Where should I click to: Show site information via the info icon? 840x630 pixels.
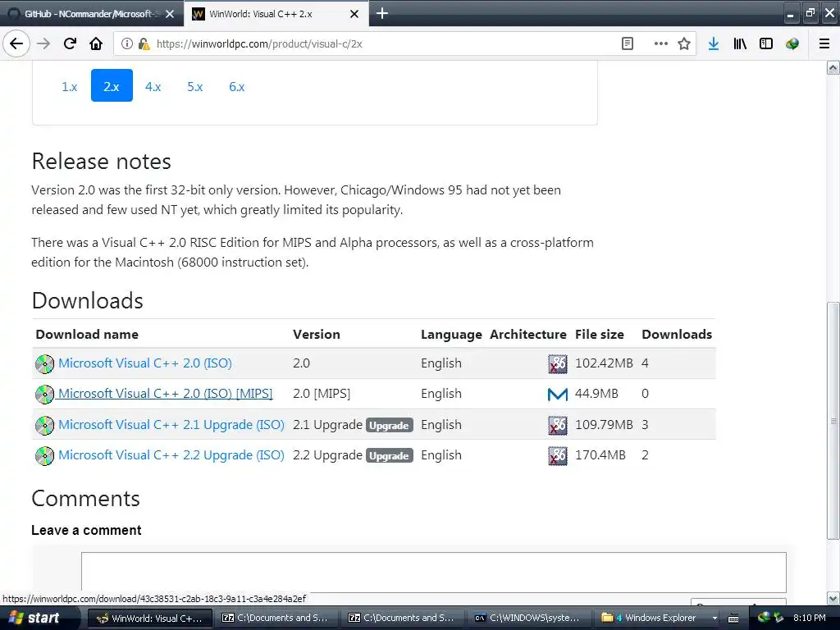[127, 44]
